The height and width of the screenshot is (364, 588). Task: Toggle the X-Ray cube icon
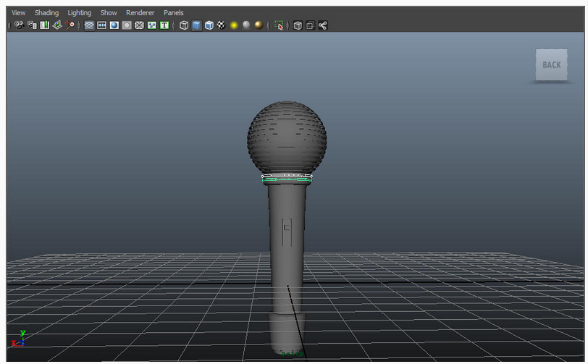298,25
